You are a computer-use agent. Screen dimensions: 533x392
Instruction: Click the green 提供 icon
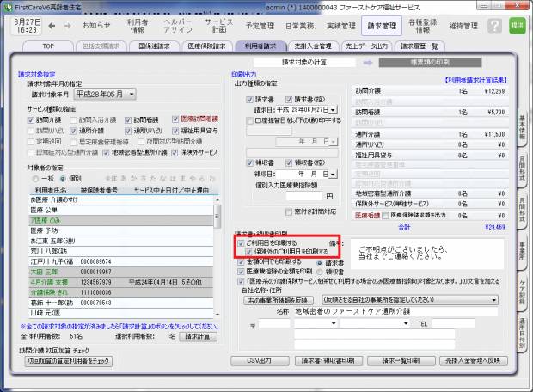516,26
